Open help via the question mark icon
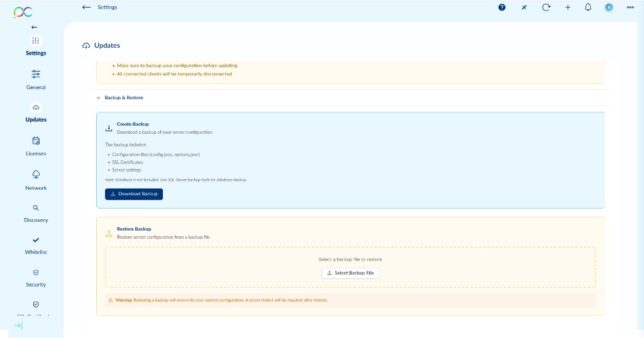The height and width of the screenshot is (338, 644). (502, 7)
